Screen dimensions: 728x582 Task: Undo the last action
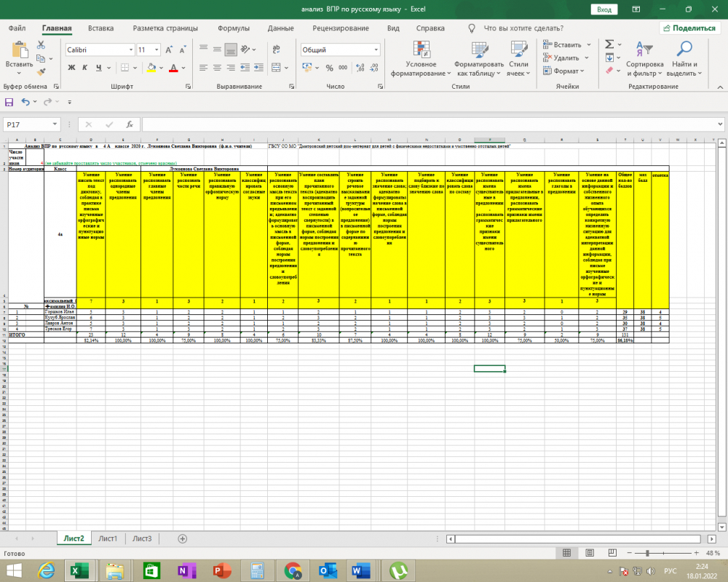tap(25, 102)
